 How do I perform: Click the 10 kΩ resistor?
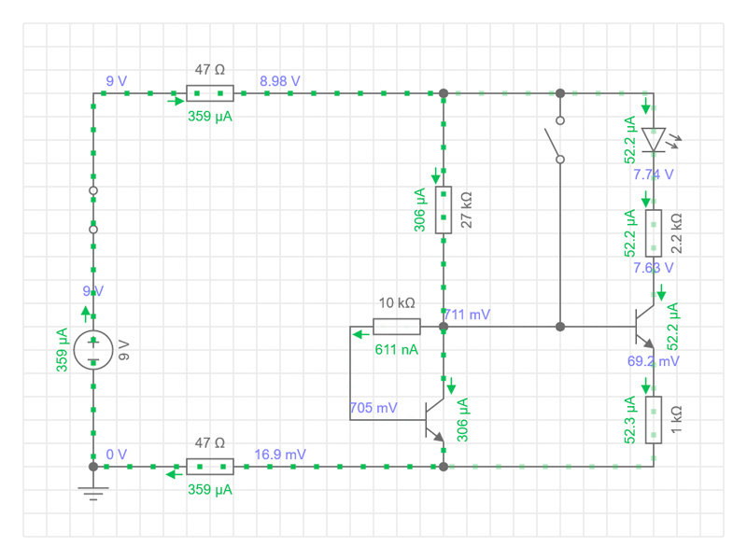point(397,327)
